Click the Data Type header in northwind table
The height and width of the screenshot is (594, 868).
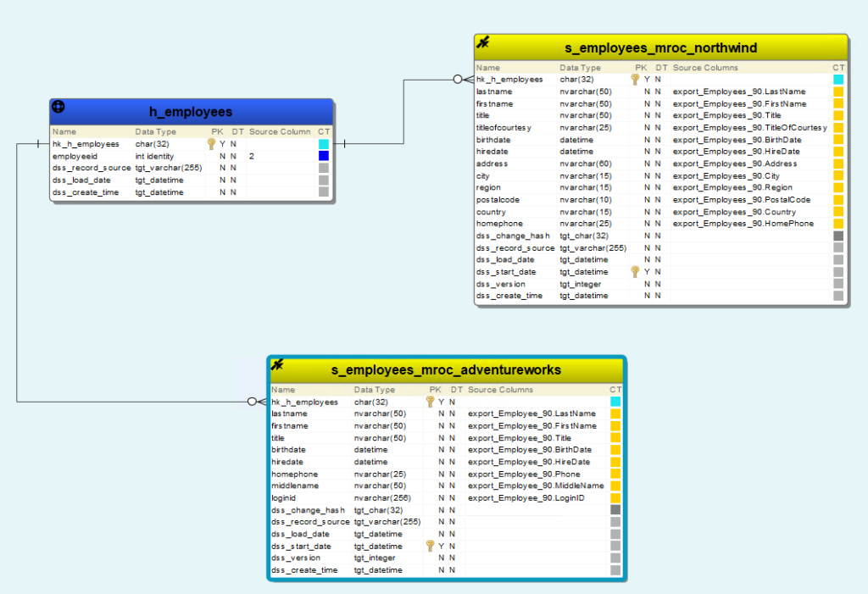[x=580, y=68]
